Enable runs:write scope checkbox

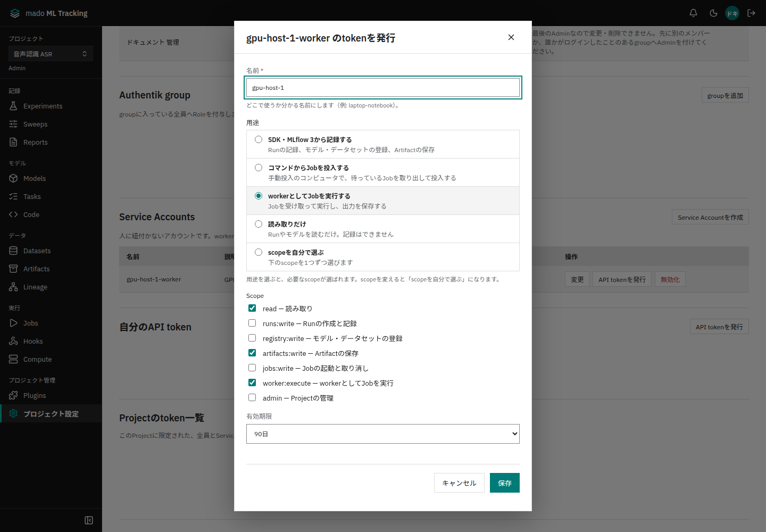click(x=252, y=323)
